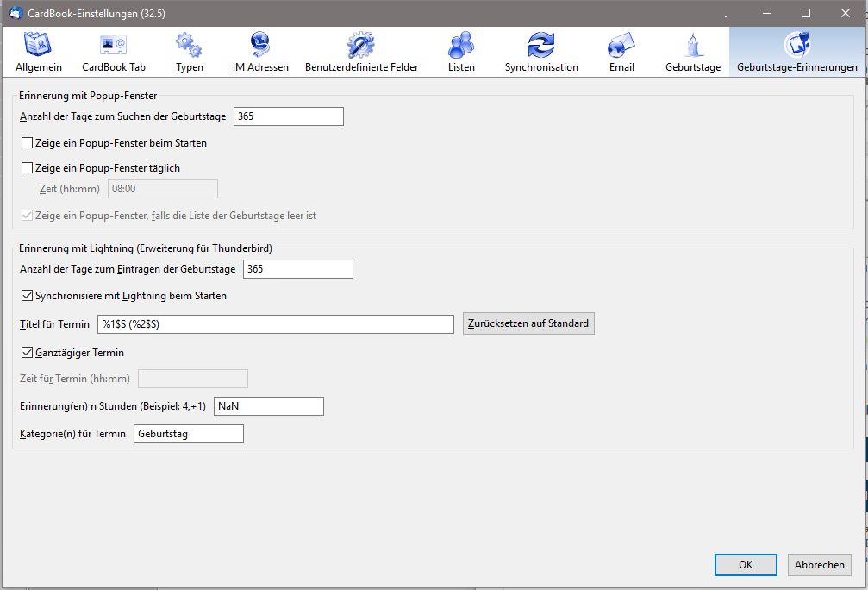The image size is (868, 590).
Task: Confirm settings with the OK button
Action: [x=746, y=565]
